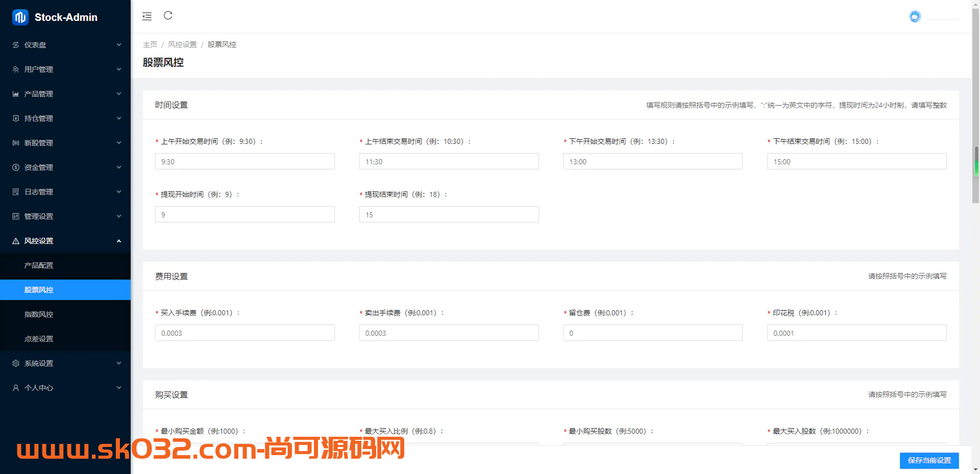
Task: Click the 最小购买股数 label
Action: tap(608, 431)
